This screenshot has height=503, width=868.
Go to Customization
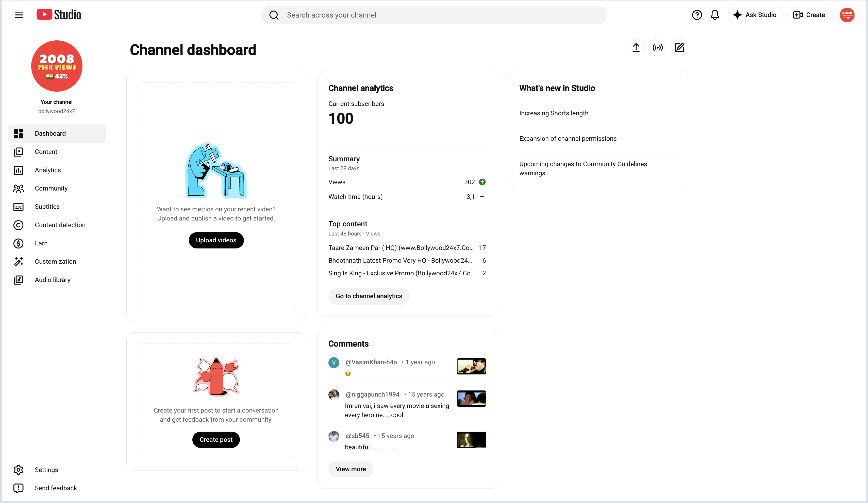pyautogui.click(x=57, y=261)
